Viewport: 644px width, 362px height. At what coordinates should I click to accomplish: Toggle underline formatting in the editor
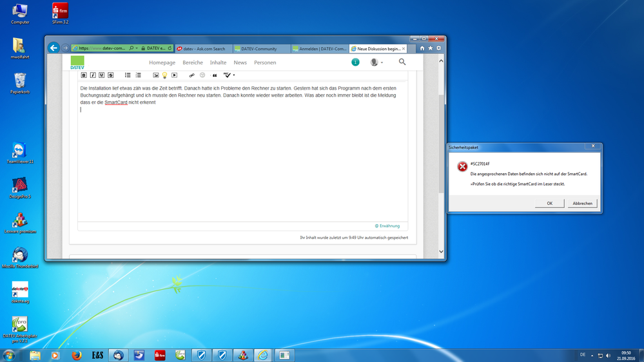point(101,75)
